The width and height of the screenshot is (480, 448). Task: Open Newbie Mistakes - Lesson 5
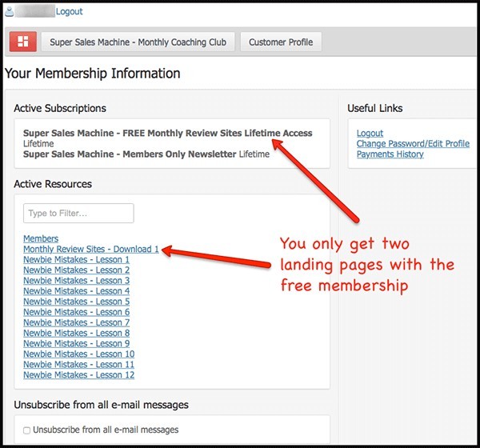coord(77,302)
